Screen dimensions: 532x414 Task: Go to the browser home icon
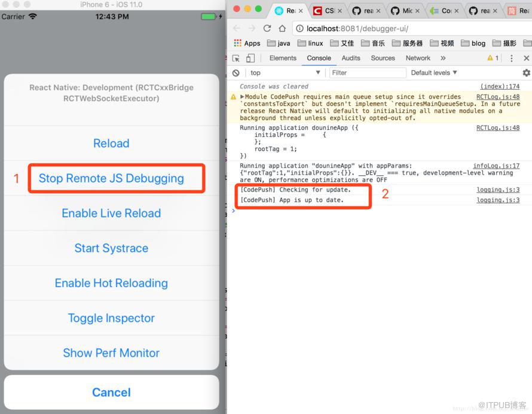[282, 29]
